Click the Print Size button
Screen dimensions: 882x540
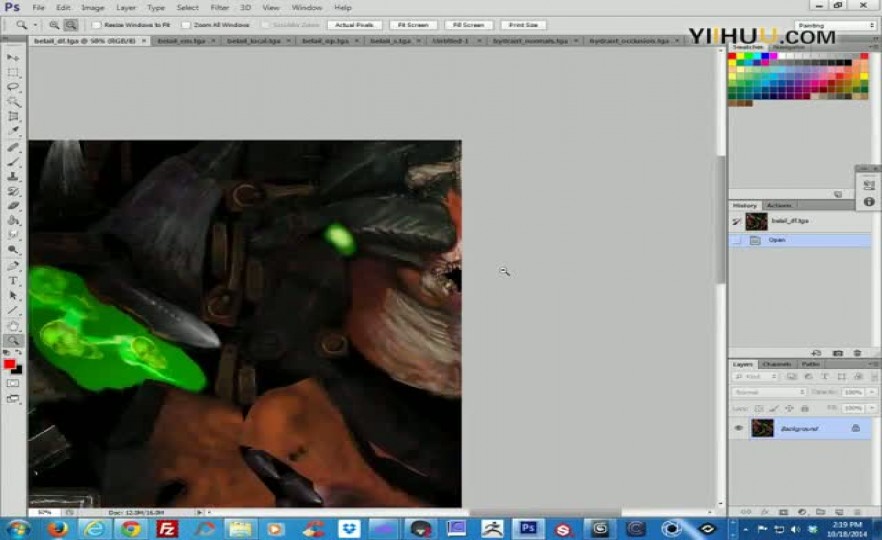[x=523, y=25]
